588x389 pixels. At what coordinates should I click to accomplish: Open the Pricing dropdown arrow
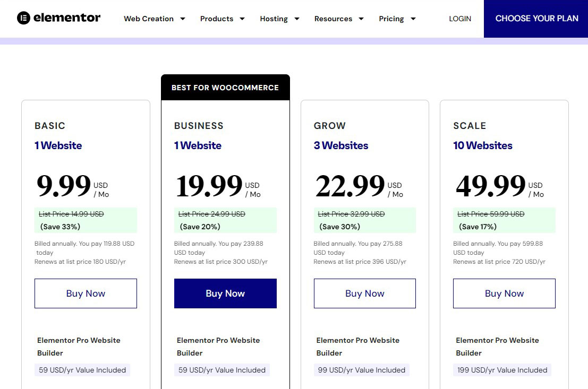click(413, 19)
